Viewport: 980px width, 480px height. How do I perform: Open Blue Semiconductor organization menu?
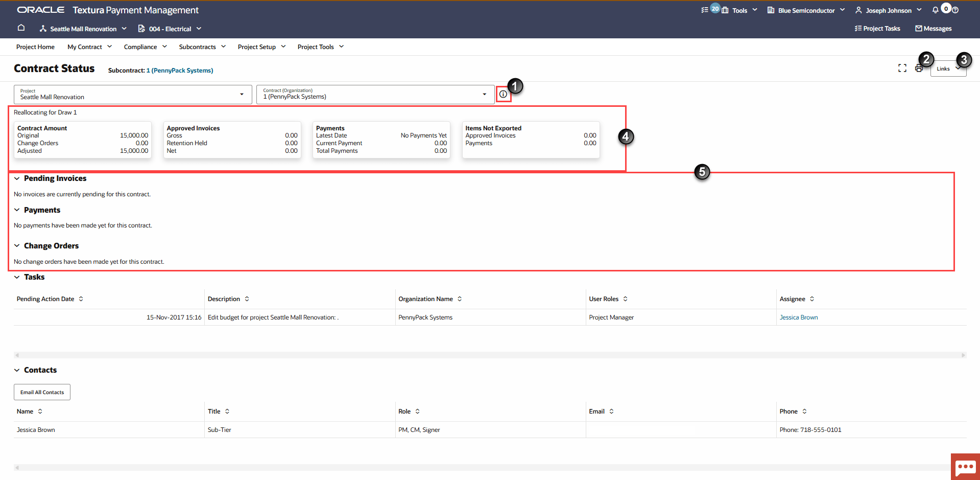[806, 10]
